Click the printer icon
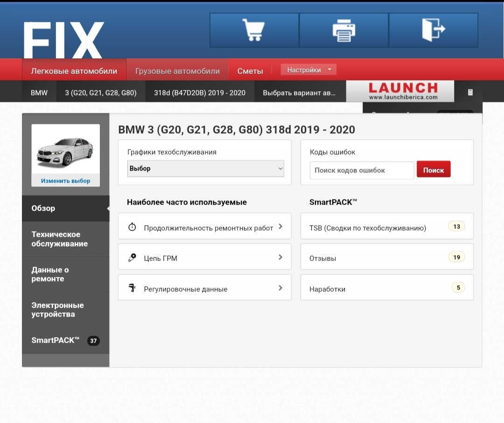This screenshot has height=423, width=504. point(344,30)
